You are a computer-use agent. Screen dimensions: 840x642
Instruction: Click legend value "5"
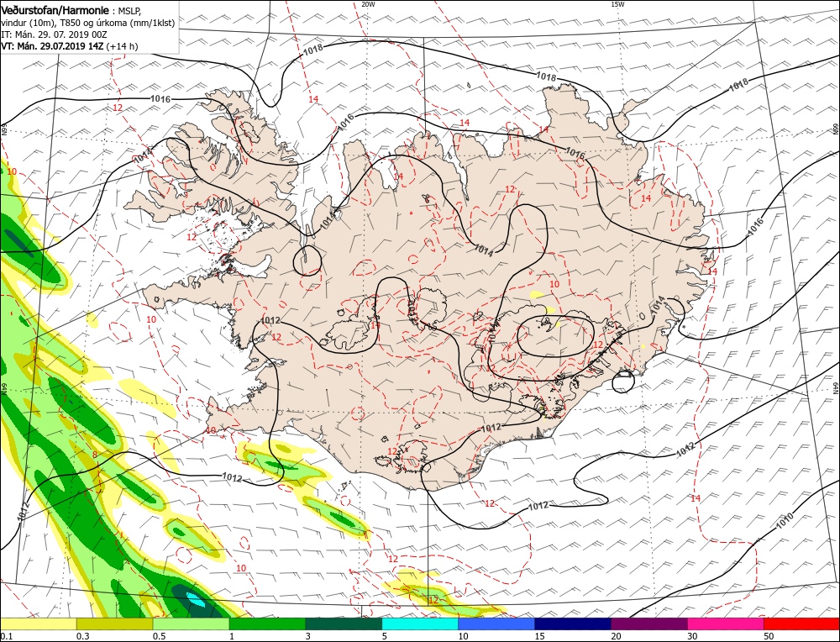(384, 636)
